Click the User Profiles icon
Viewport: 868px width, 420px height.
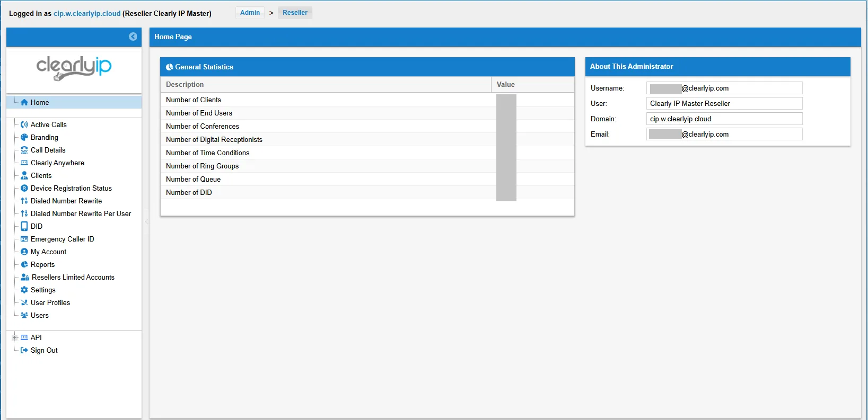click(x=24, y=302)
